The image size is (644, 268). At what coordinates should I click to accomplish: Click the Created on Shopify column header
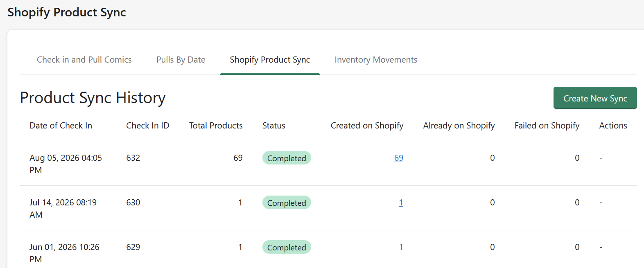(x=367, y=126)
